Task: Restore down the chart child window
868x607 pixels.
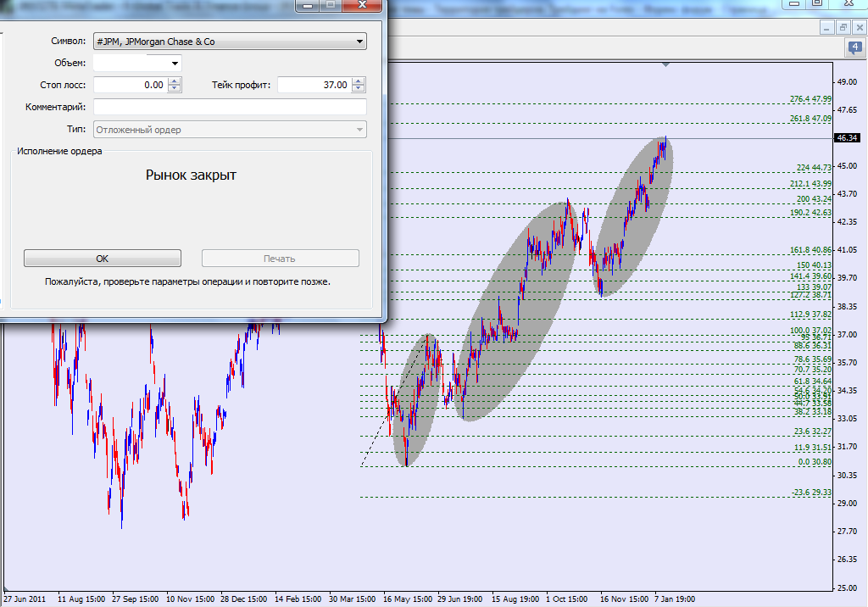Action: (x=843, y=27)
